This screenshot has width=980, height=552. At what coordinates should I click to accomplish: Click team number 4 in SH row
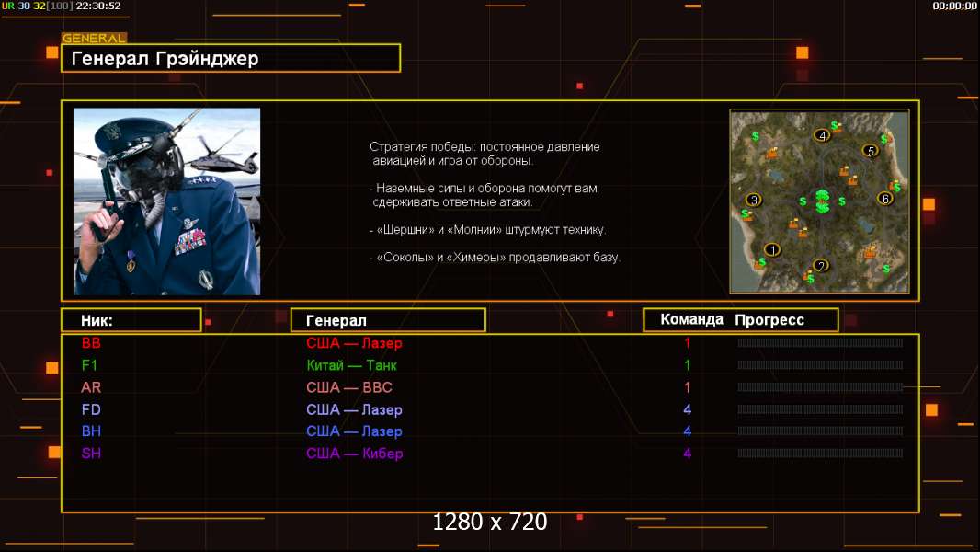tap(688, 454)
